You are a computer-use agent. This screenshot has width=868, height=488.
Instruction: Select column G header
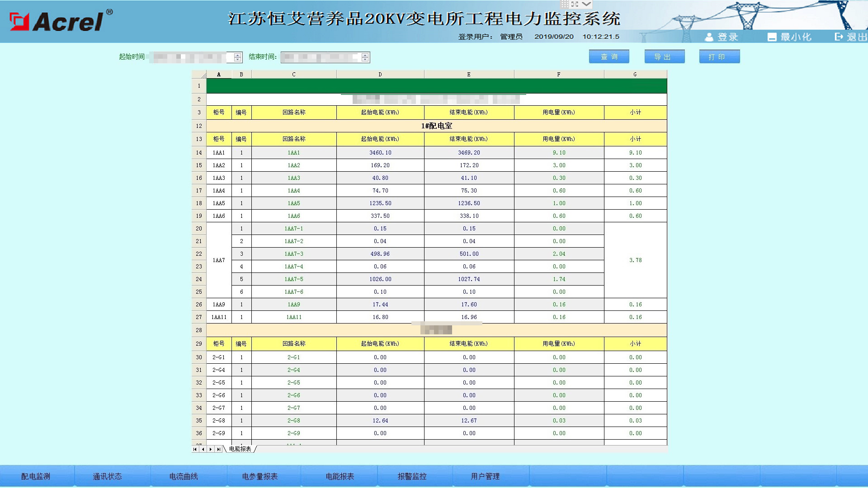pyautogui.click(x=635, y=75)
